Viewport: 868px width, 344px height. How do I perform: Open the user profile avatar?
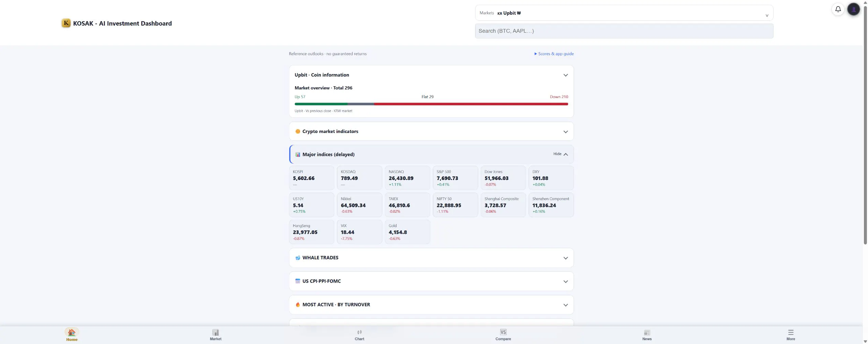[854, 9]
